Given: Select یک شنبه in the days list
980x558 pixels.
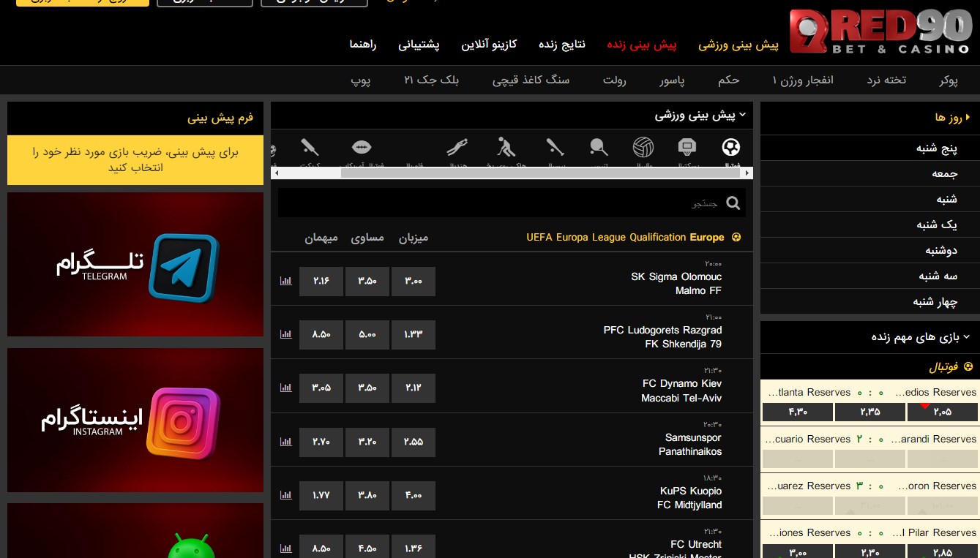Looking at the screenshot, I should tap(870, 225).
